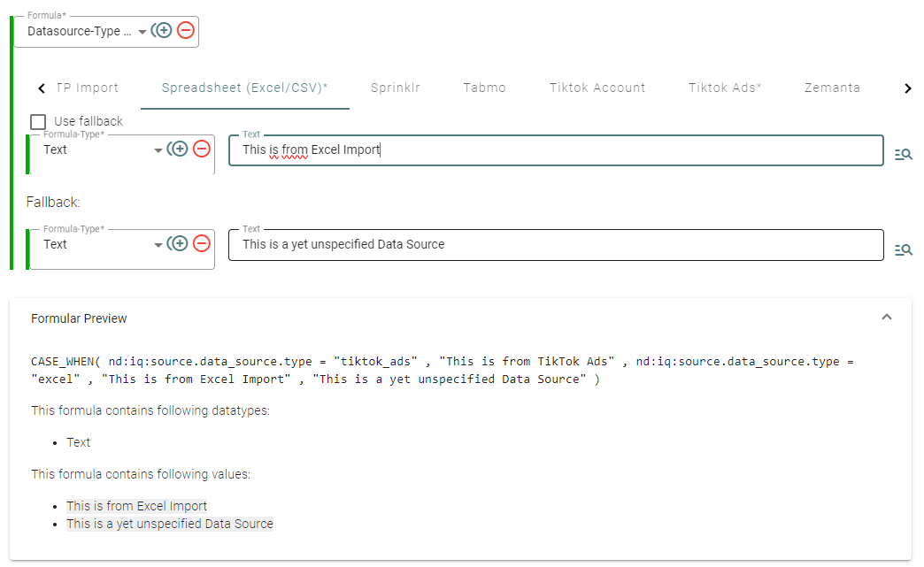Add formula in the Excel Import row

click(179, 149)
